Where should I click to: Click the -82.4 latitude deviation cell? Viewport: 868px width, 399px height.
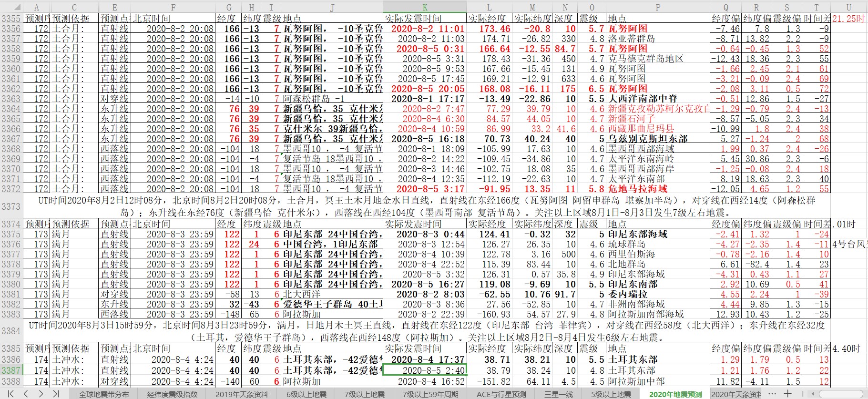(756, 264)
